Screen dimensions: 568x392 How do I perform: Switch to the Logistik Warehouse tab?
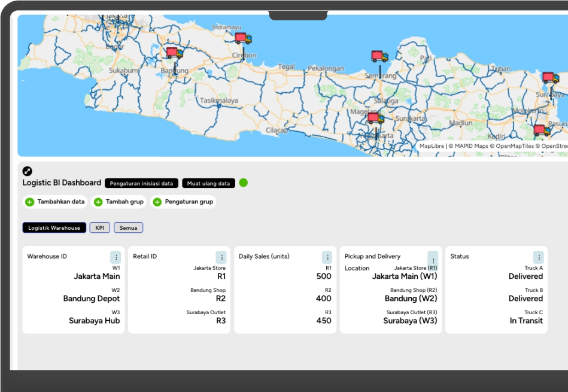point(54,228)
